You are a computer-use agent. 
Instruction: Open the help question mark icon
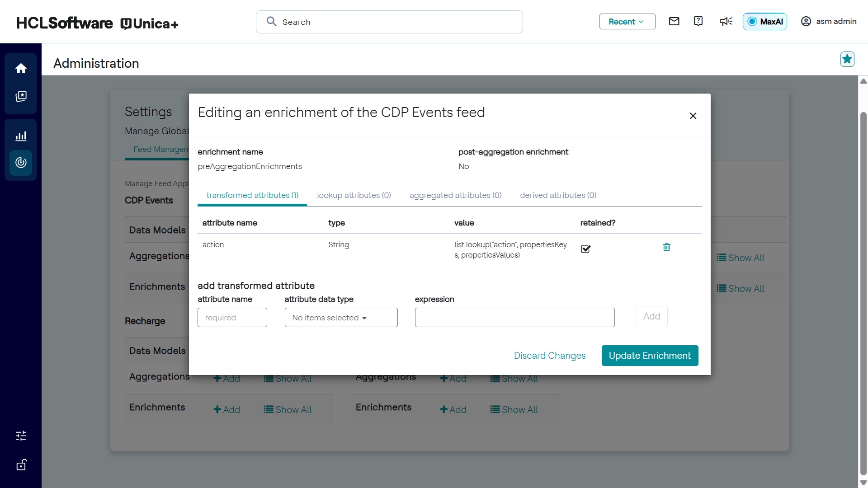point(698,21)
